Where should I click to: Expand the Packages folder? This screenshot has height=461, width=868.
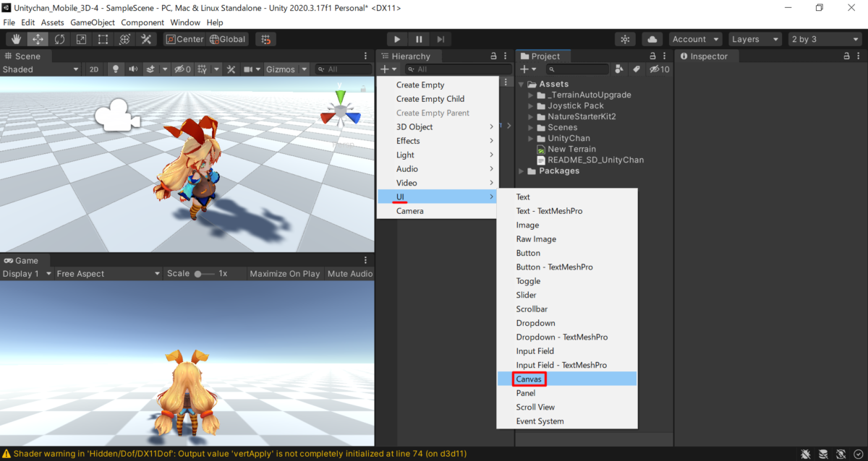[x=522, y=171]
